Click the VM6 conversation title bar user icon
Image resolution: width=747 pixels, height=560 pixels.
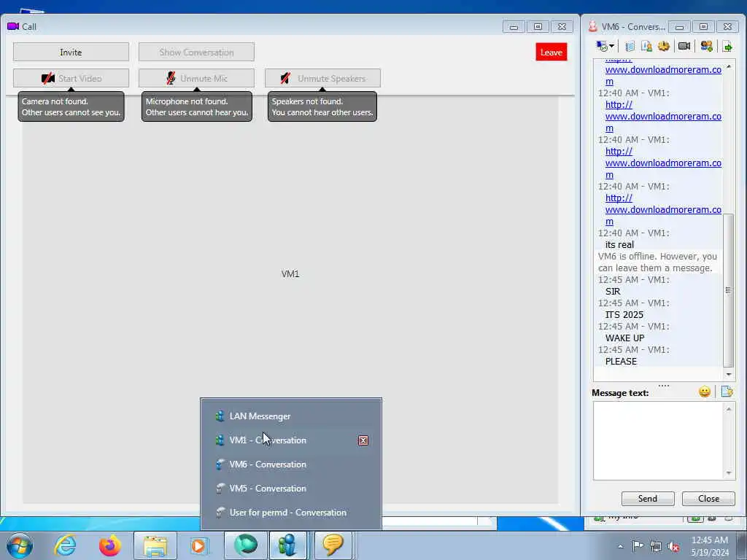(592, 26)
